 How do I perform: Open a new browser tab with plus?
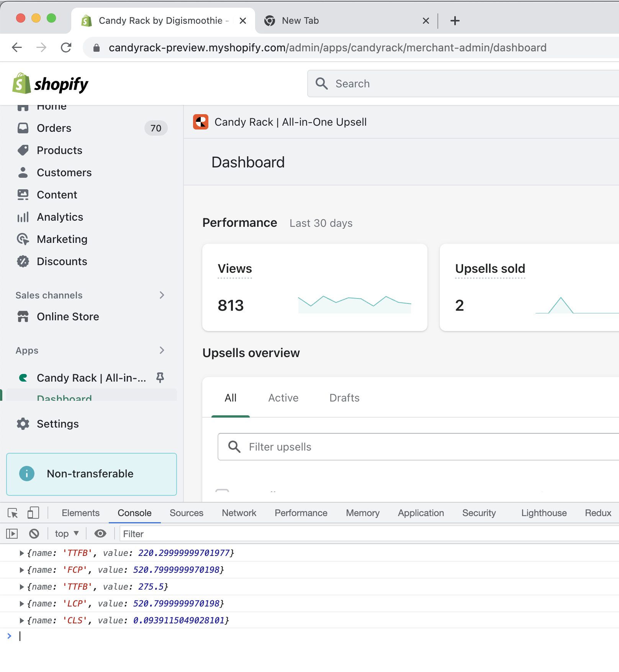click(455, 21)
